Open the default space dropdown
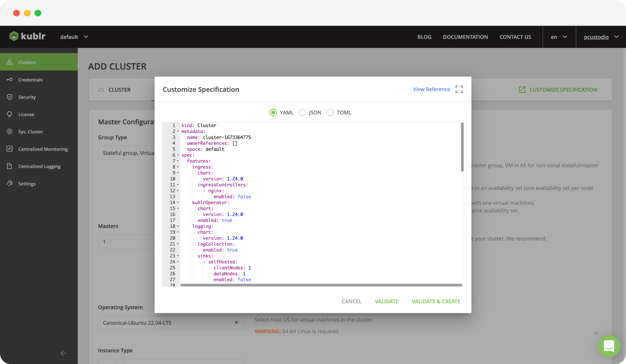 pos(74,37)
